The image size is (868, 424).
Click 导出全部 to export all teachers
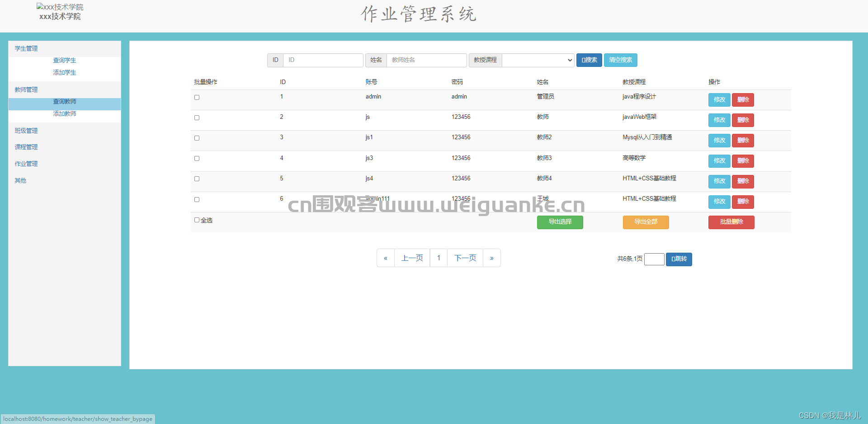click(646, 222)
